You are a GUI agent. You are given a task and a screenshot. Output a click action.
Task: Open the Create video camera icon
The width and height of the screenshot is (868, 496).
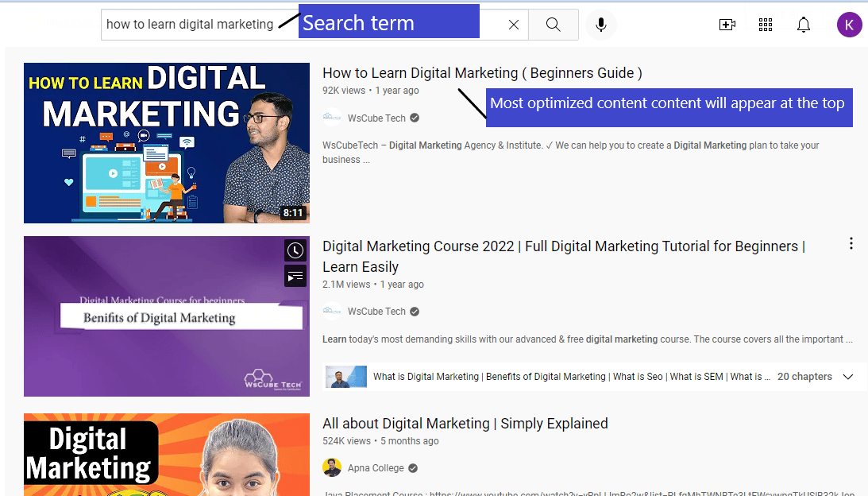[727, 25]
